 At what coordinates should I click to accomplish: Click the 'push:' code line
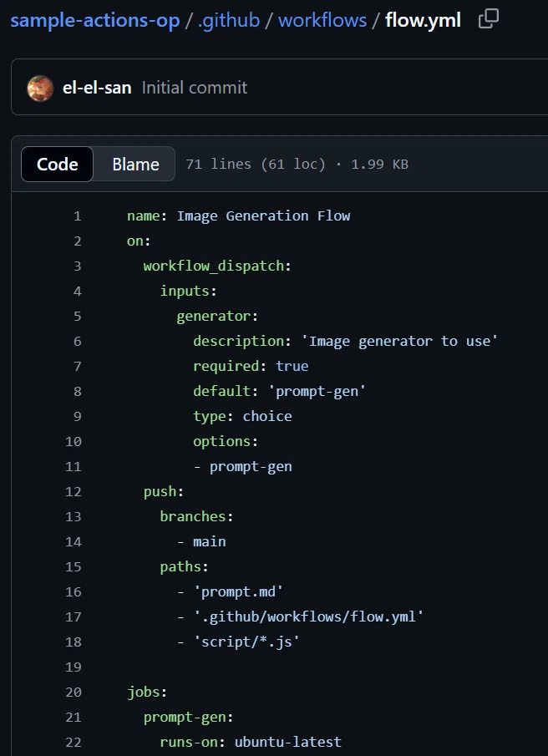pos(164,492)
